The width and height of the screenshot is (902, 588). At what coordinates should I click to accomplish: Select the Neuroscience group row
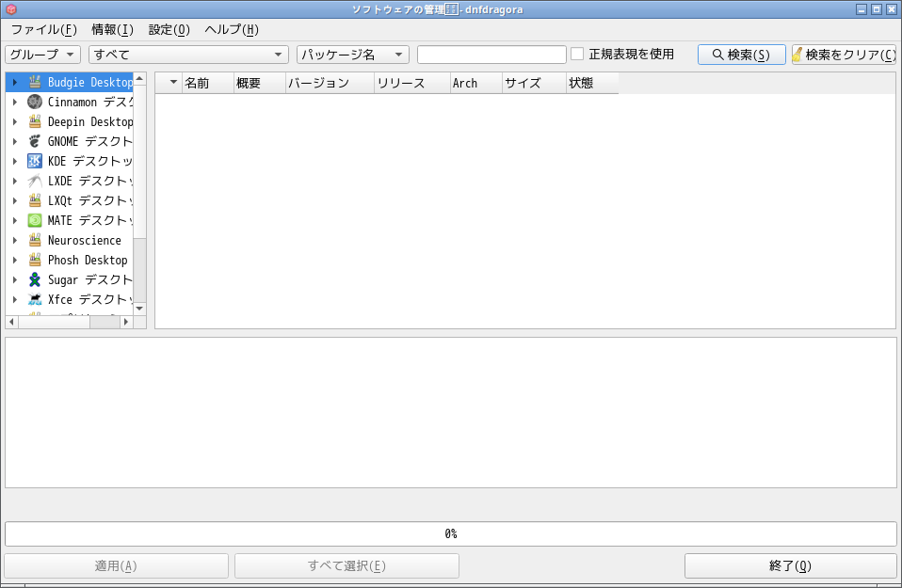point(70,240)
